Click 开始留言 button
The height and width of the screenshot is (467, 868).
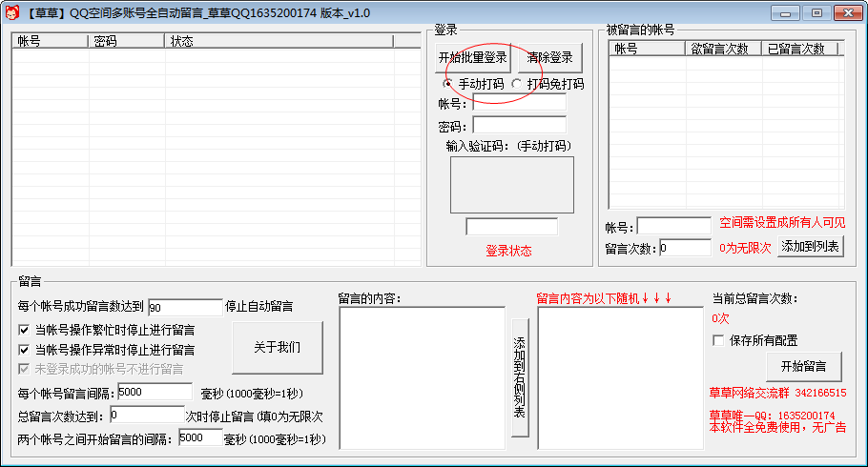[x=804, y=366]
